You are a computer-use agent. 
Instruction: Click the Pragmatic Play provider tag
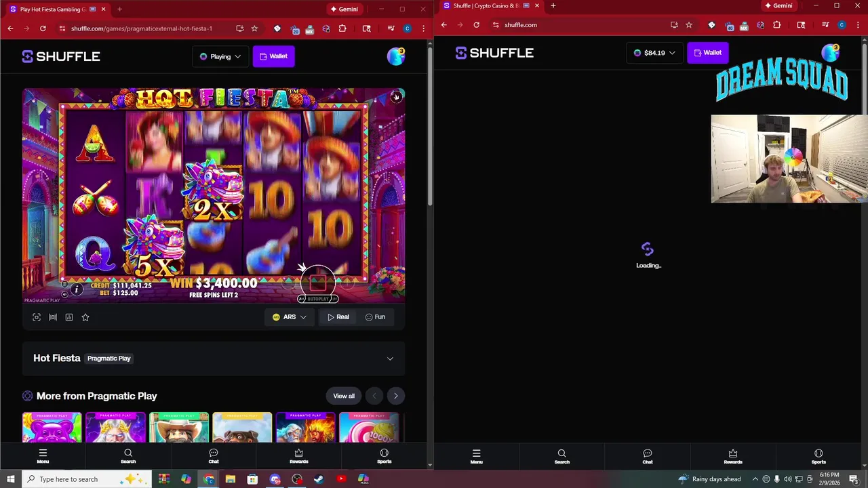(x=109, y=359)
